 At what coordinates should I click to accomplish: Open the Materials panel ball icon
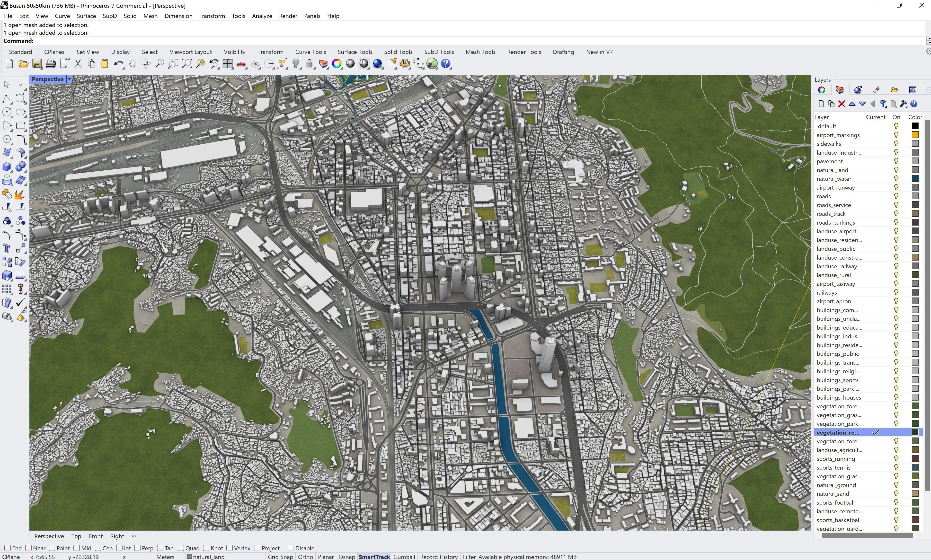[x=858, y=90]
